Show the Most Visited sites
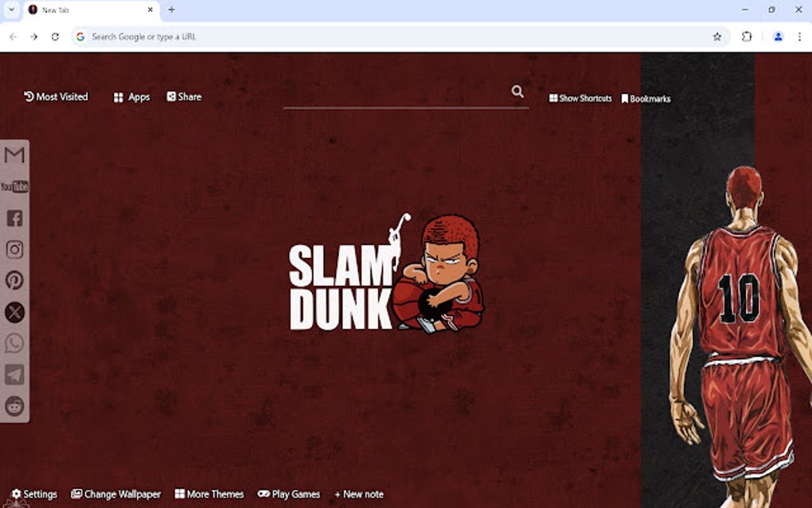This screenshot has width=812, height=508. (56, 96)
